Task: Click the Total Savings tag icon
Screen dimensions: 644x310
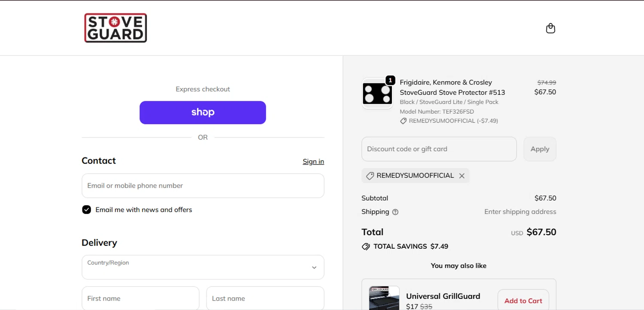Action: tap(366, 246)
